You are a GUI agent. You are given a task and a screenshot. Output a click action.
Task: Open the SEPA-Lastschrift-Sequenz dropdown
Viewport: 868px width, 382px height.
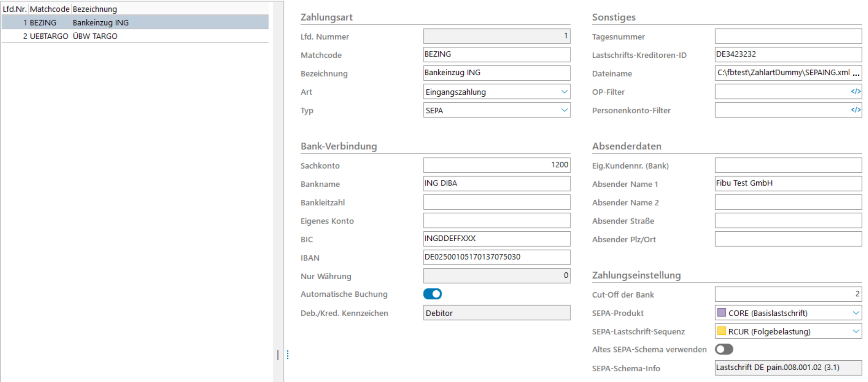pyautogui.click(x=856, y=331)
